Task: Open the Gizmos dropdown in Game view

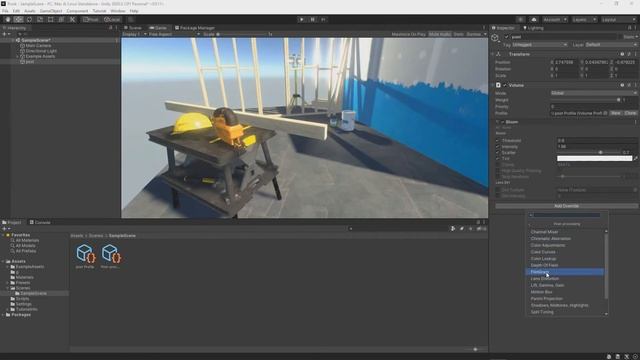Action: click(x=476, y=34)
